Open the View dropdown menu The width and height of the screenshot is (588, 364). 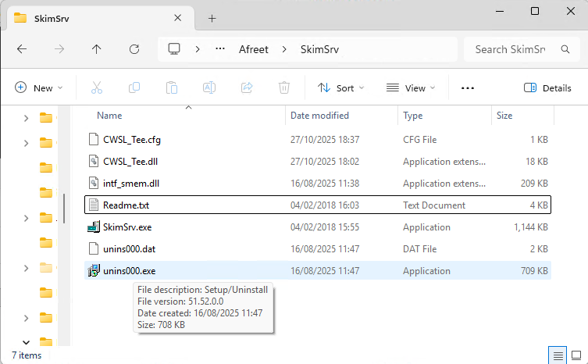tap(411, 88)
